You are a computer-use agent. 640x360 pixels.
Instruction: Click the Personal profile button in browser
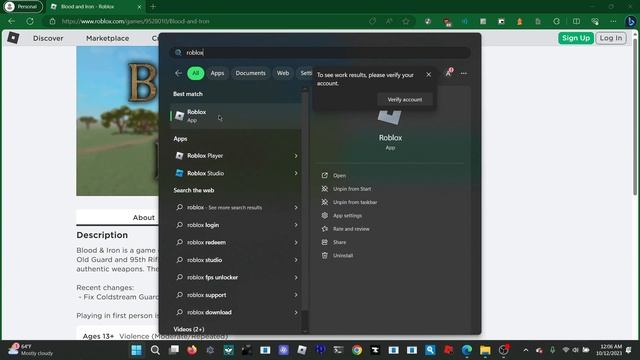click(23, 7)
